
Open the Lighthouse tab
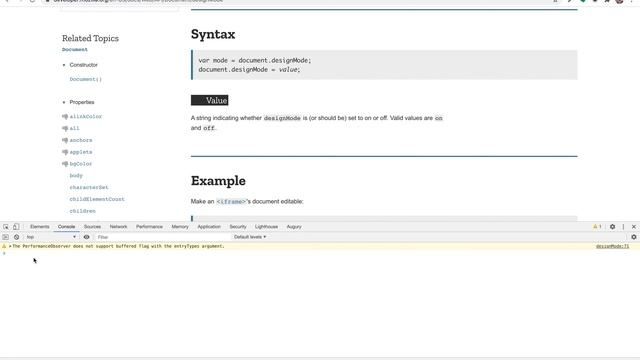coord(267,227)
